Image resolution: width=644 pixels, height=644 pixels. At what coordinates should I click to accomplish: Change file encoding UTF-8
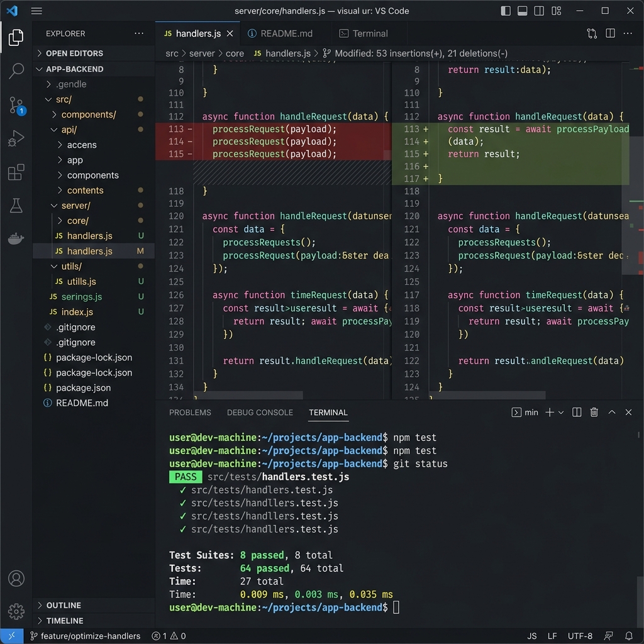pos(580,636)
